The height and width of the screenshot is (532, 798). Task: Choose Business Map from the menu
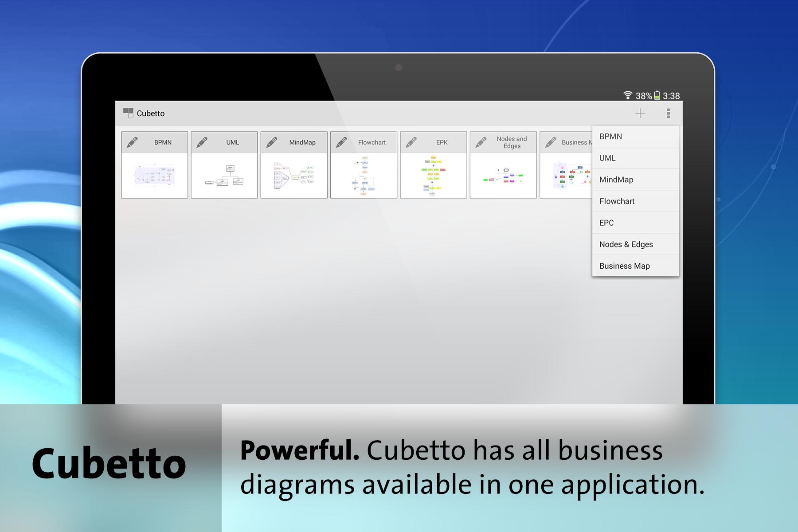pyautogui.click(x=636, y=266)
